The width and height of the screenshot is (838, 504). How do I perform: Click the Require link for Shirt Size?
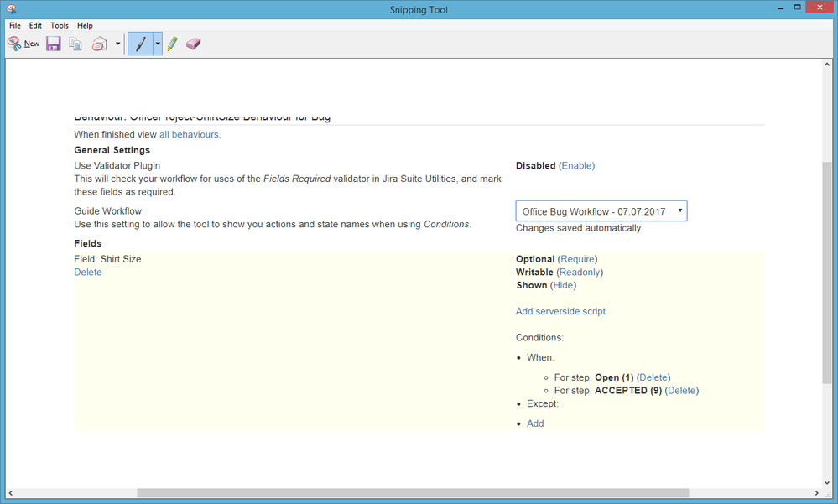tap(577, 259)
